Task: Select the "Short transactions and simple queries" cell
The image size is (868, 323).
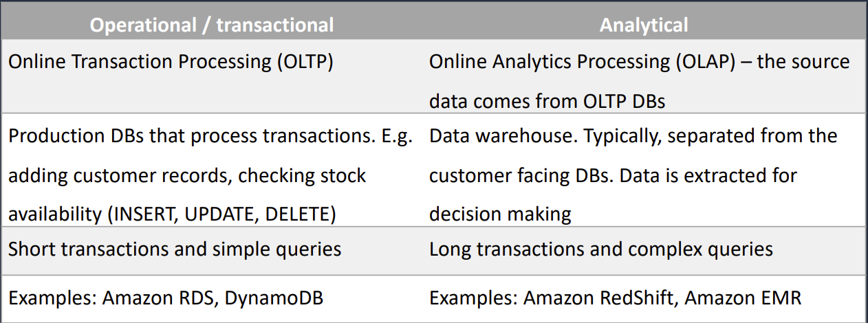Action: pyautogui.click(x=175, y=248)
